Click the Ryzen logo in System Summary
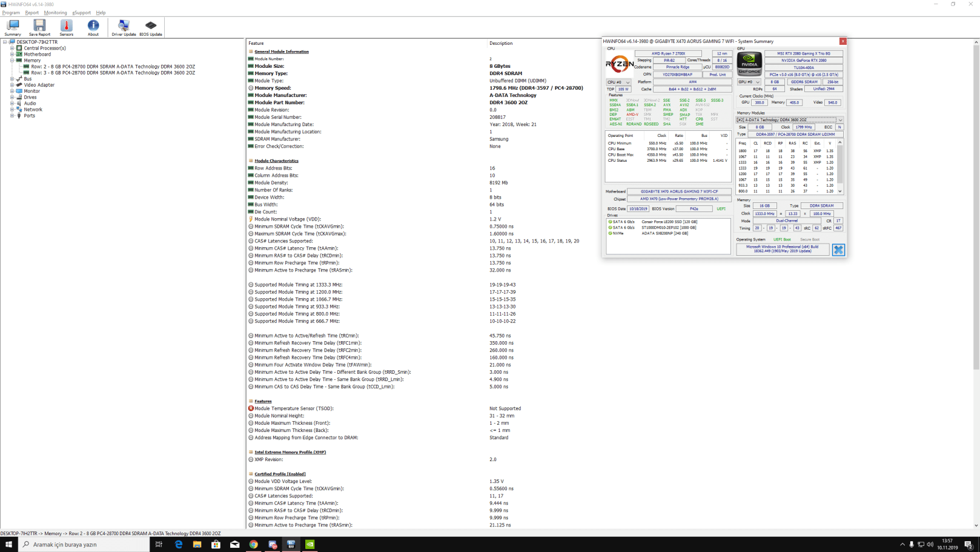980x552 pixels. click(x=620, y=64)
